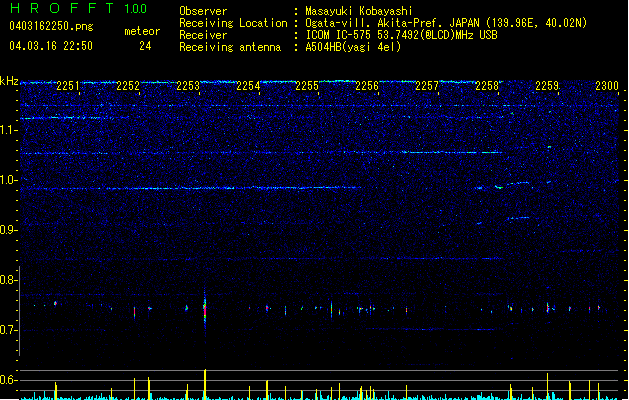Click the tallest yellow peak in power graph
629x400 pixels.
tap(205, 384)
